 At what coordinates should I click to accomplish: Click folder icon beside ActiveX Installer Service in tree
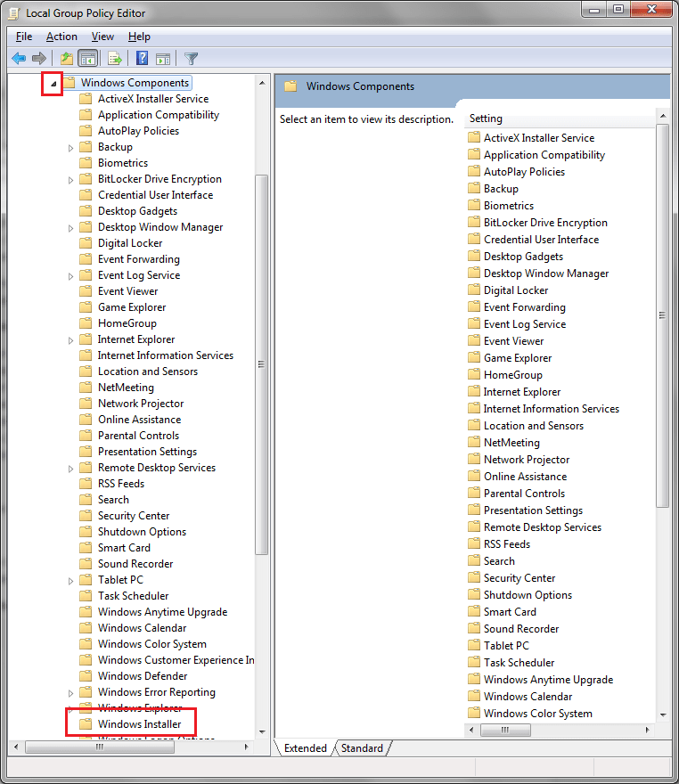point(86,99)
